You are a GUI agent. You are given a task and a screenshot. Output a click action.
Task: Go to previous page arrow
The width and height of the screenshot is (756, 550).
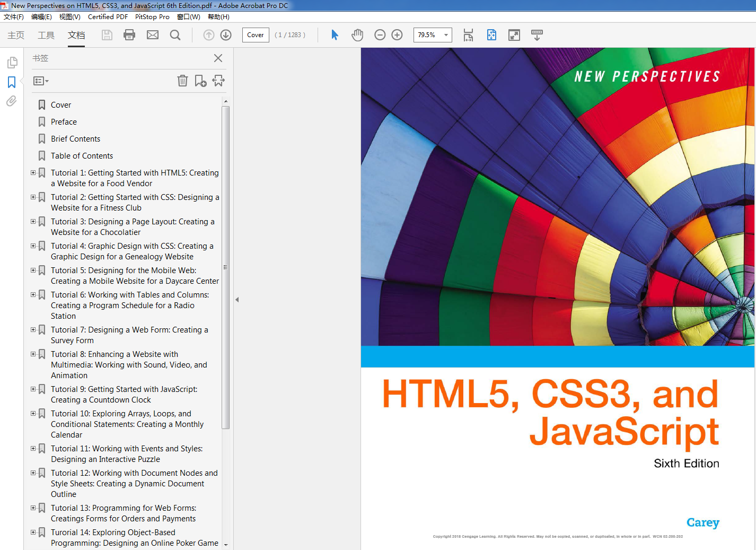[209, 35]
